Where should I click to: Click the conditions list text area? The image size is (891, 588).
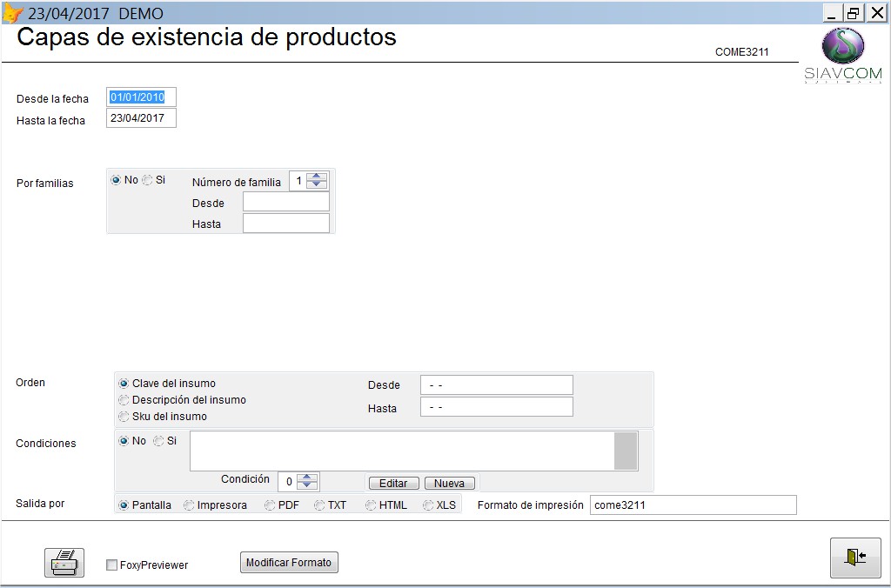(x=402, y=451)
